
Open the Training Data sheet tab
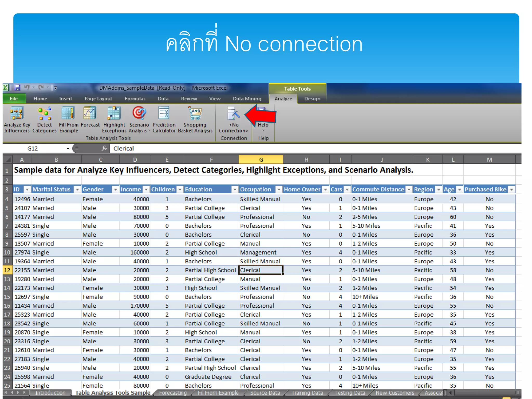[x=307, y=393]
